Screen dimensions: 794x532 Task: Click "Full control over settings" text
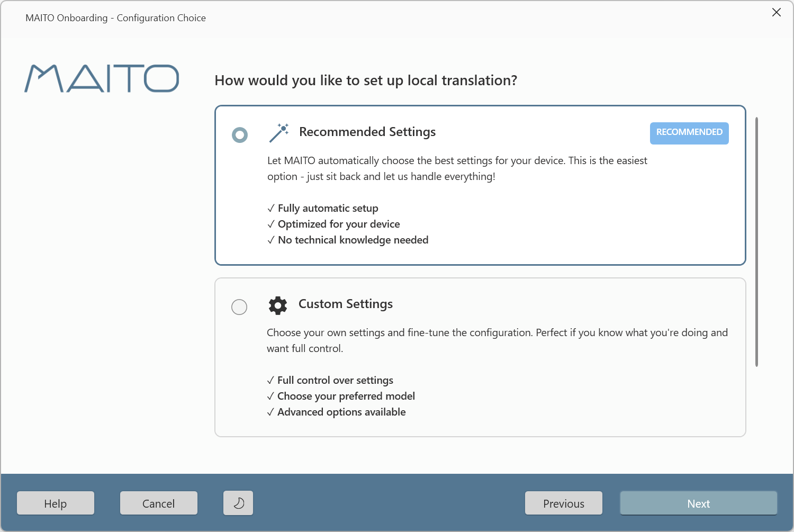[335, 380]
